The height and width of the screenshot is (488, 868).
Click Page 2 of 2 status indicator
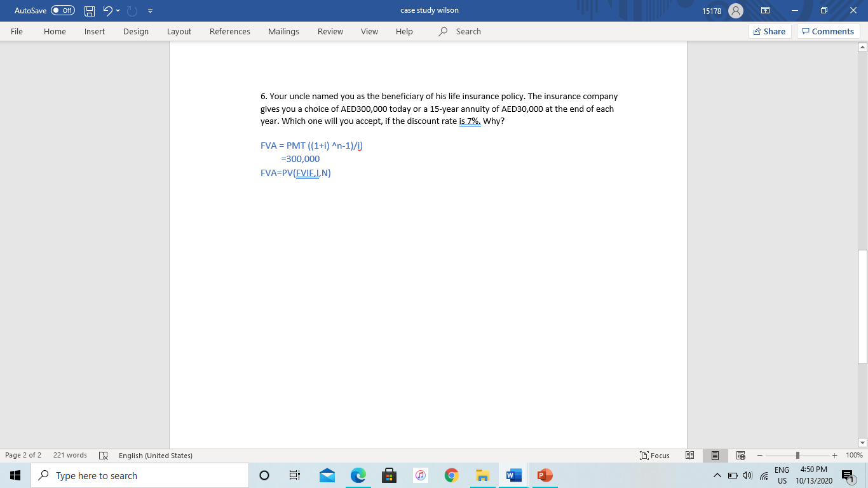[23, 455]
